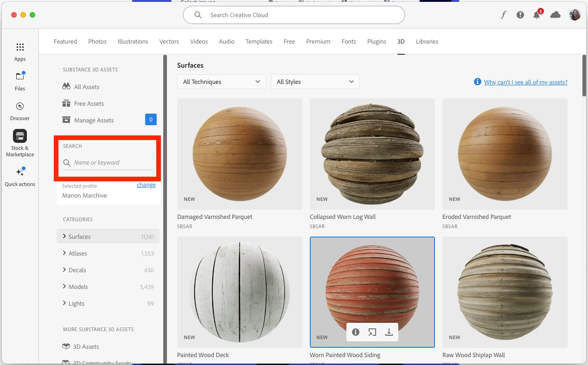
Task: Switch to the Audio tab
Action: pos(227,41)
